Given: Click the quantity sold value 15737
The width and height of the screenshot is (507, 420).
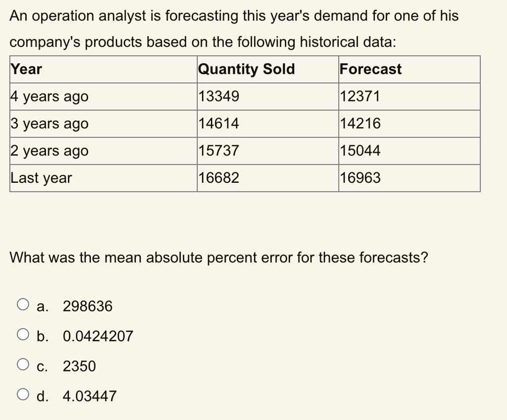Looking at the screenshot, I should 218,151.
